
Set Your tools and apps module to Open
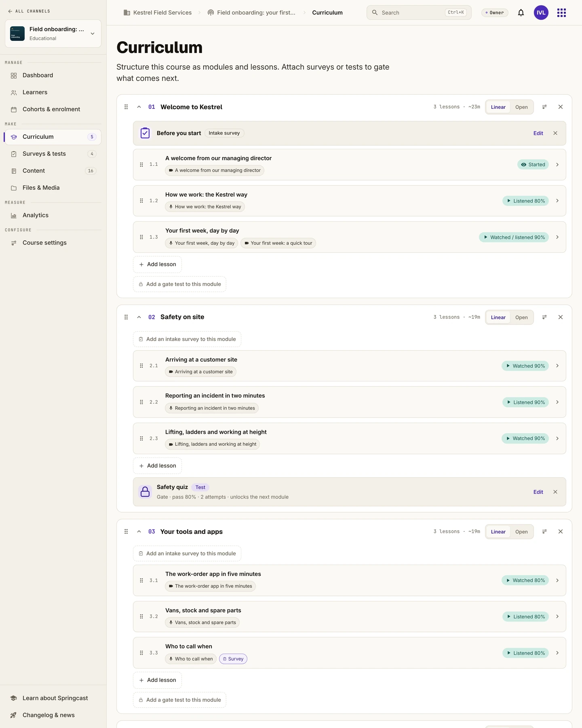tap(521, 532)
